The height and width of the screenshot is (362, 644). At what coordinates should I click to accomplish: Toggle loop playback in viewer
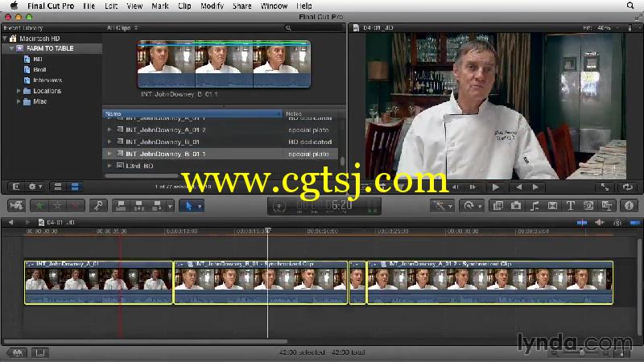627,187
